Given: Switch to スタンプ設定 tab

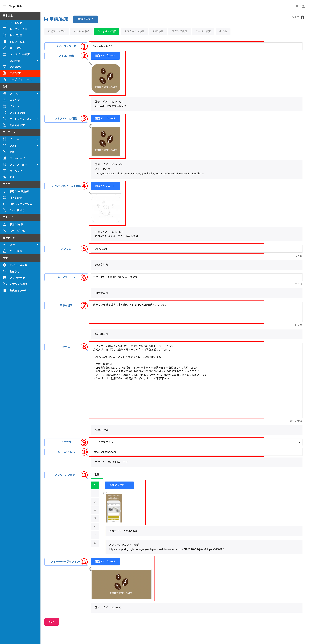Looking at the screenshot, I should pos(179,32).
